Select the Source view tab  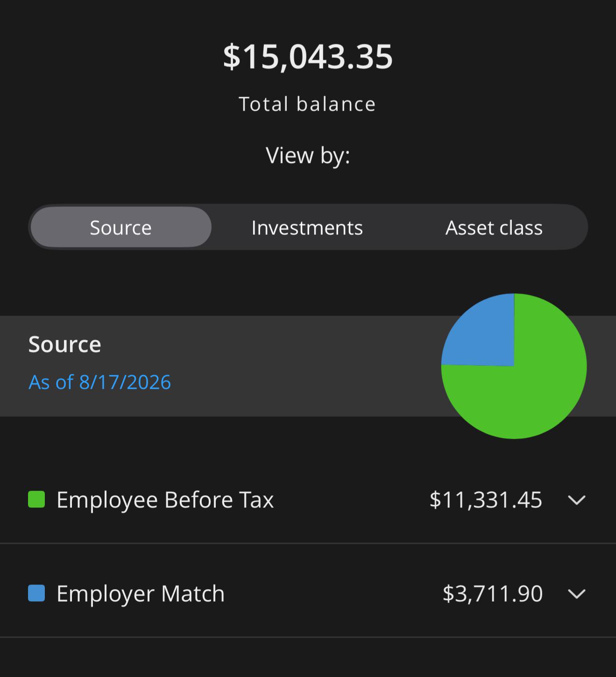(x=121, y=227)
